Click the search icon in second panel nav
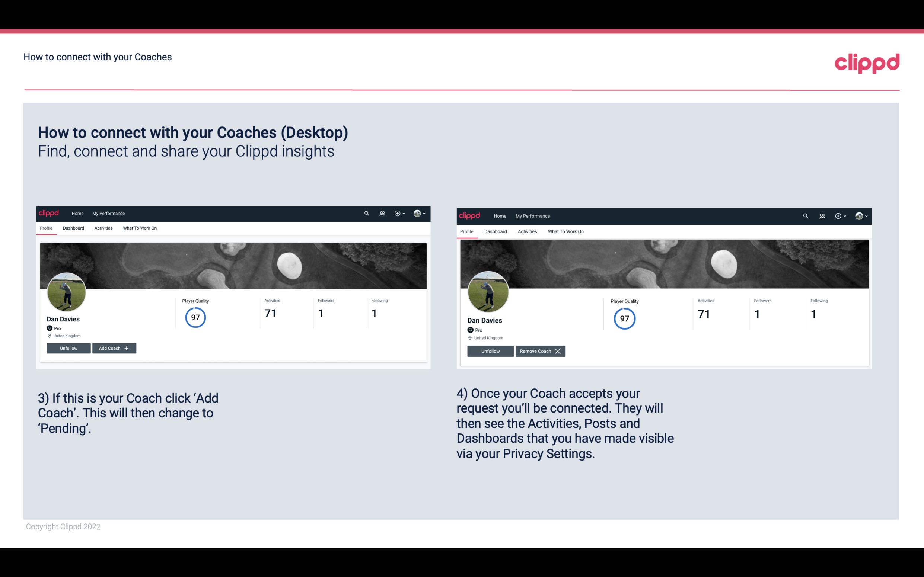Screen dimensions: 924x577 (x=805, y=216)
